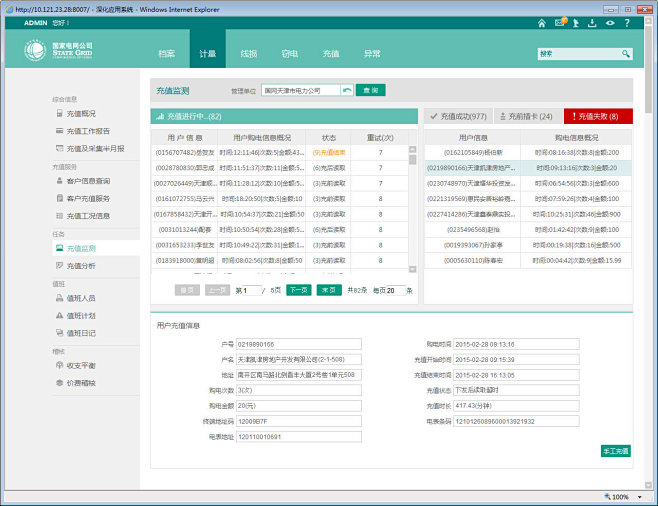Click the 电表条码 field
Image resolution: width=658 pixels, height=506 pixels.
pos(516,421)
